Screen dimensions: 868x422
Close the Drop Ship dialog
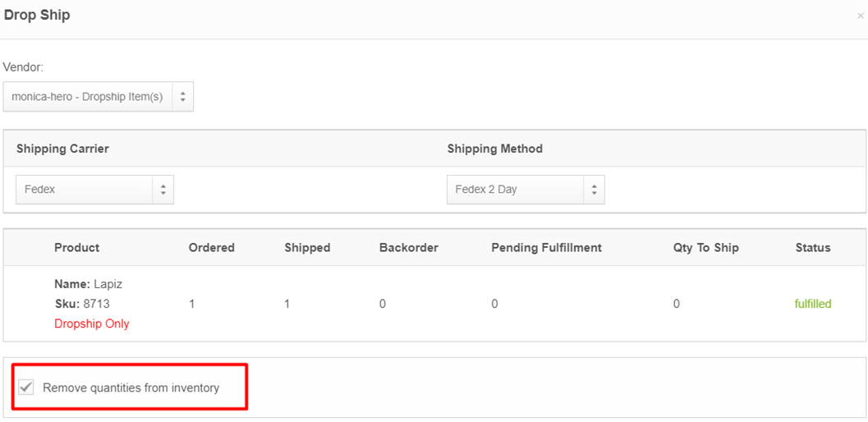point(860,16)
